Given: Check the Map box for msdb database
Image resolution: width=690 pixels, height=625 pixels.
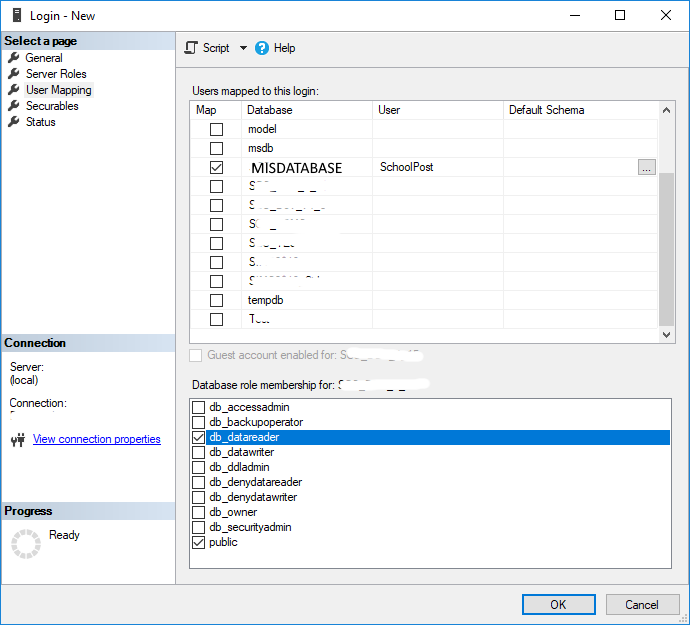Looking at the screenshot, I should [216, 148].
